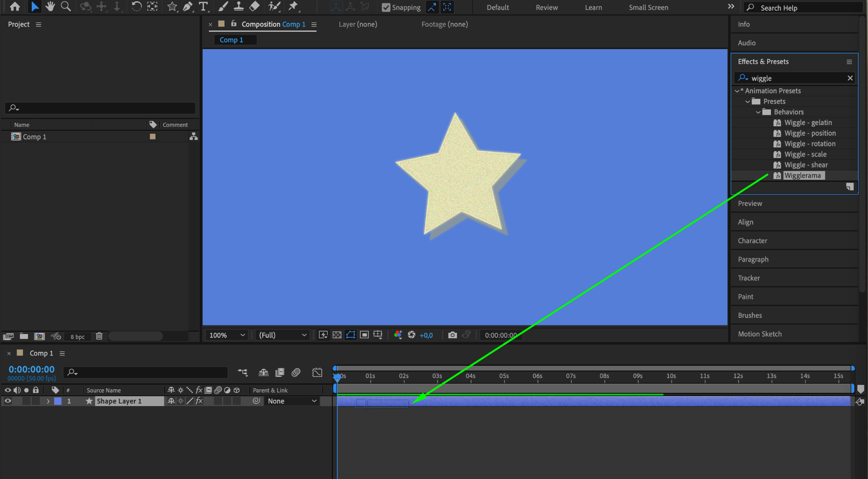Clear the wiggle search field
Viewport: 868px width, 479px height.
(850, 78)
